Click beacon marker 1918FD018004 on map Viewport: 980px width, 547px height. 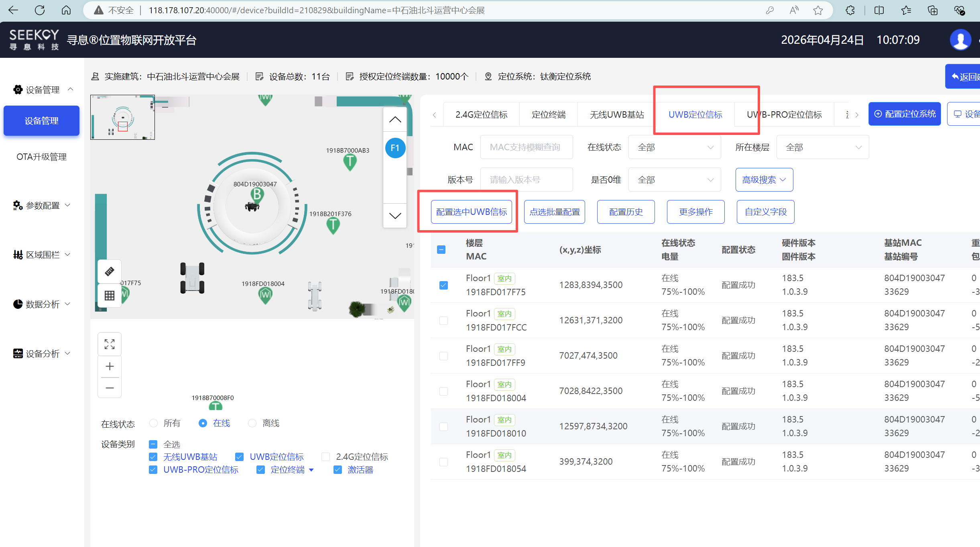click(x=265, y=296)
